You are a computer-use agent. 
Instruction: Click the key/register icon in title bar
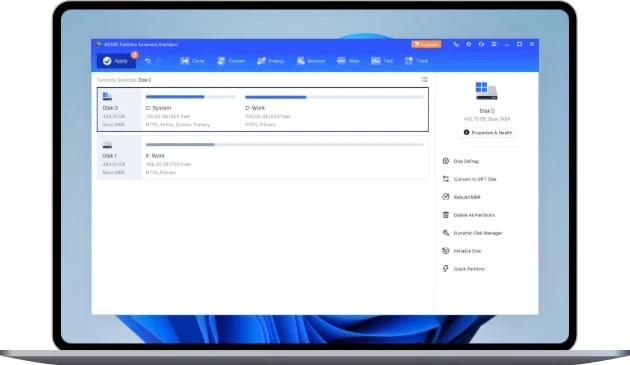pyautogui.click(x=456, y=44)
